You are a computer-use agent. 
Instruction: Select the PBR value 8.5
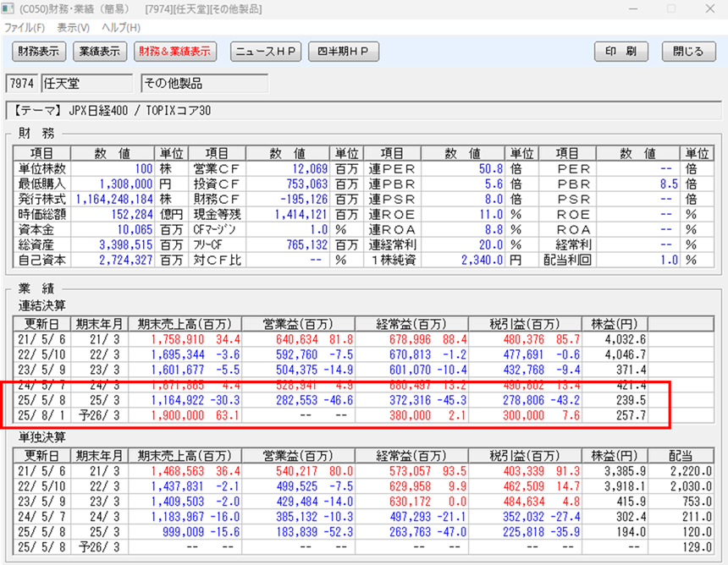pos(669,184)
